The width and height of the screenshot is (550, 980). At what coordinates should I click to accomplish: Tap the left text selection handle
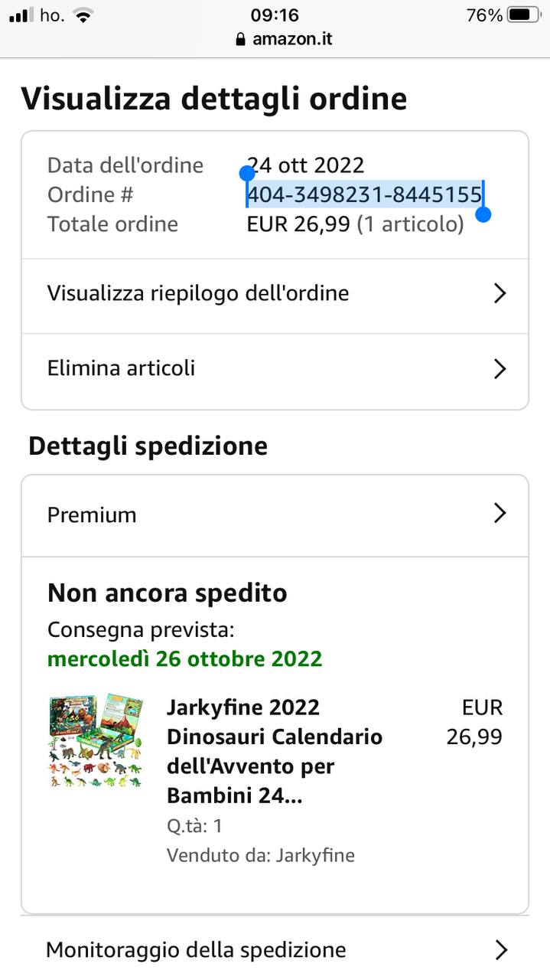tap(246, 173)
